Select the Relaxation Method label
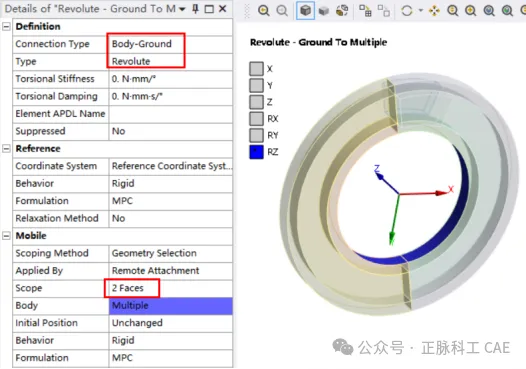This screenshot has height=369, width=526. click(57, 218)
